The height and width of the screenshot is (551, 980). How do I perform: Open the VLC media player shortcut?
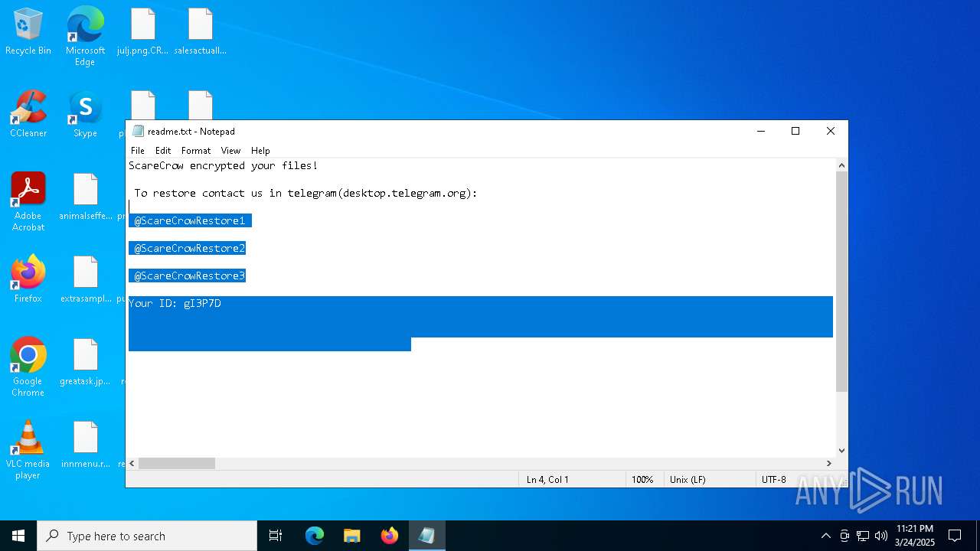click(28, 450)
